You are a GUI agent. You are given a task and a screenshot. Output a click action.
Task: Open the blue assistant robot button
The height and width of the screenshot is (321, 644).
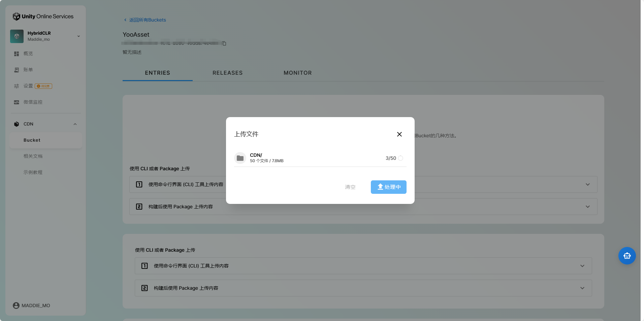click(x=627, y=256)
